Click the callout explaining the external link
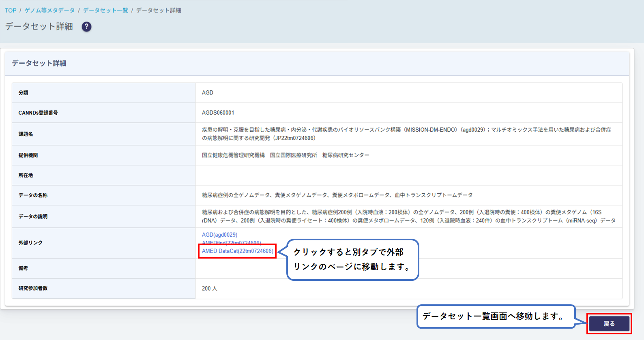Image resolution: width=644 pixels, height=340 pixels. point(352,259)
